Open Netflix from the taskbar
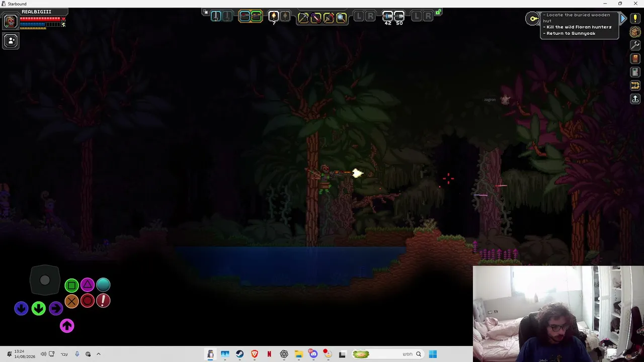Image resolution: width=644 pixels, height=362 pixels. tap(269, 354)
